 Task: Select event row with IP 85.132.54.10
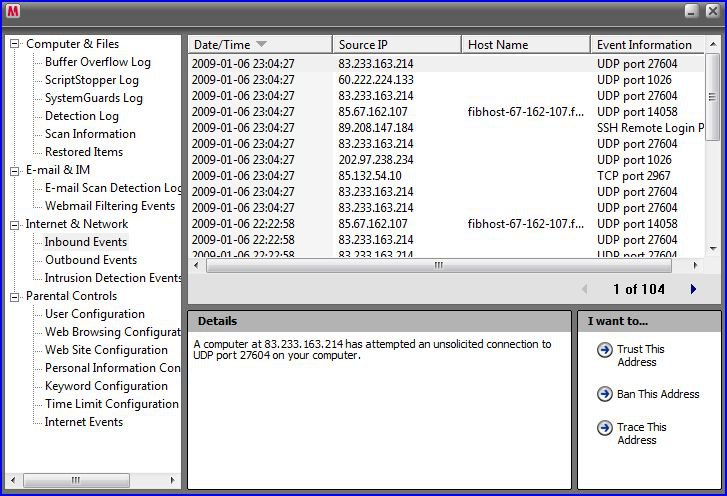(446, 176)
